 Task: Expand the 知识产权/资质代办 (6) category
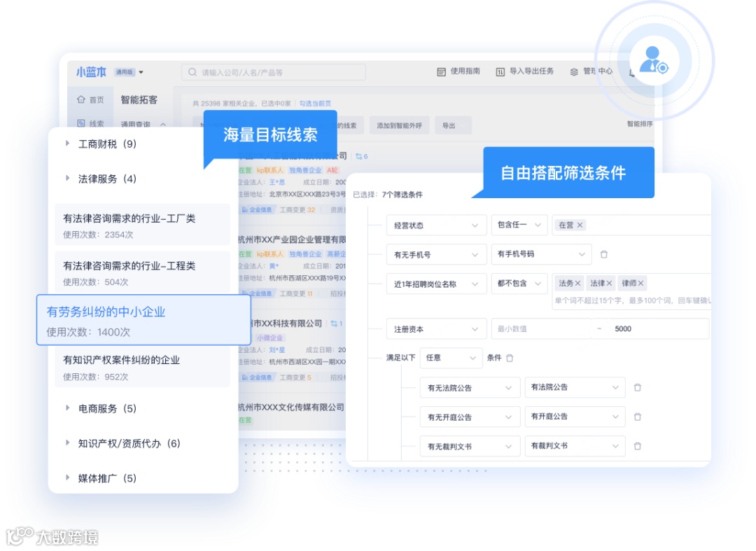67,442
